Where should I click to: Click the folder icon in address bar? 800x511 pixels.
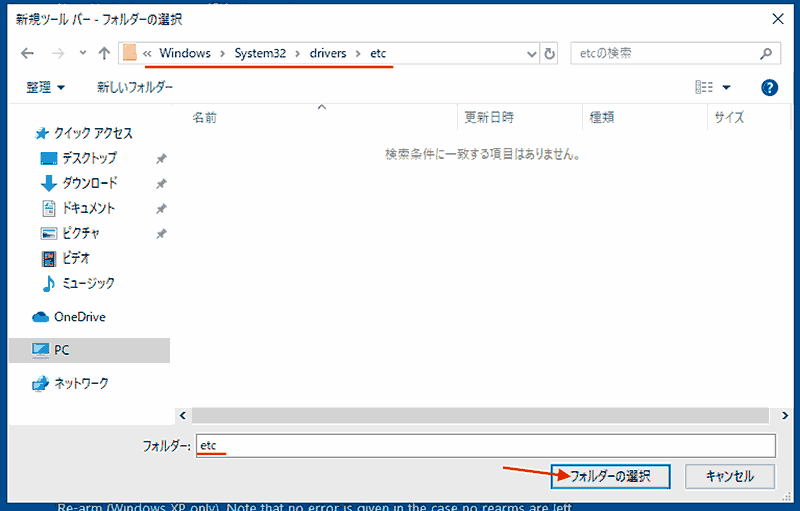(x=130, y=53)
